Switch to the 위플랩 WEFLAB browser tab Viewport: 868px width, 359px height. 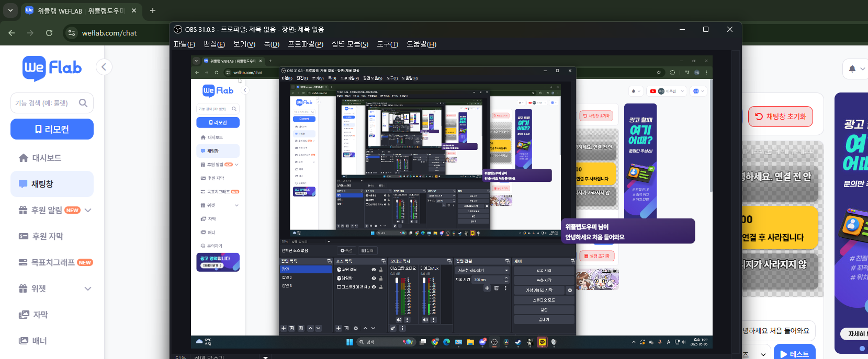tap(81, 10)
